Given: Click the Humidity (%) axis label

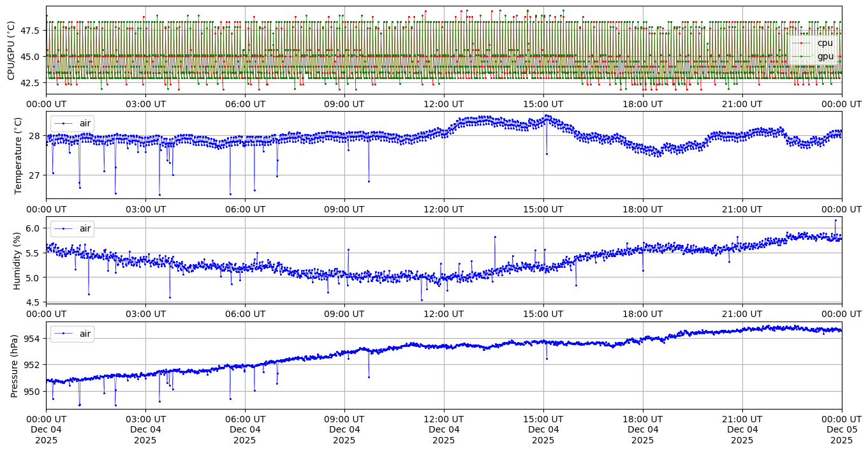Looking at the screenshot, I should (x=18, y=260).
